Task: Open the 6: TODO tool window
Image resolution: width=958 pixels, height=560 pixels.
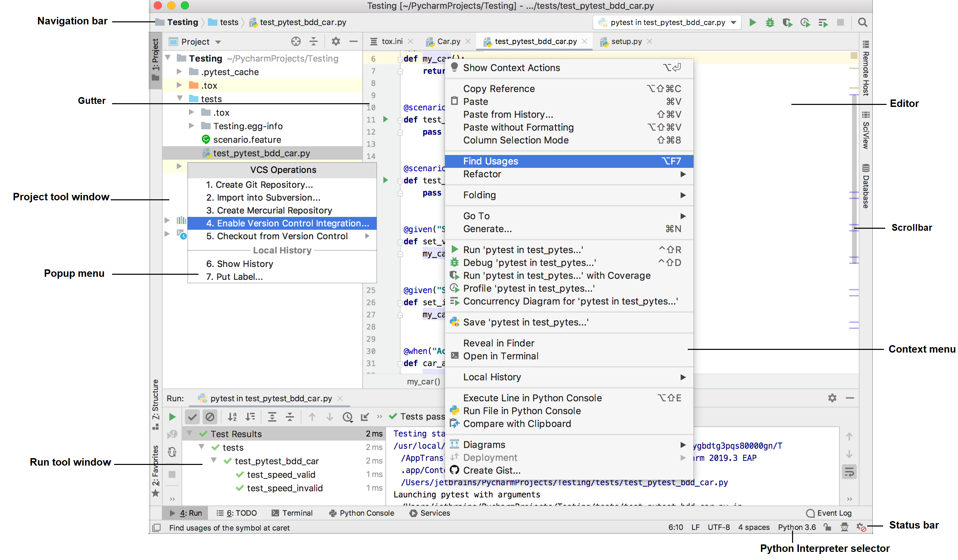Action: 236,513
